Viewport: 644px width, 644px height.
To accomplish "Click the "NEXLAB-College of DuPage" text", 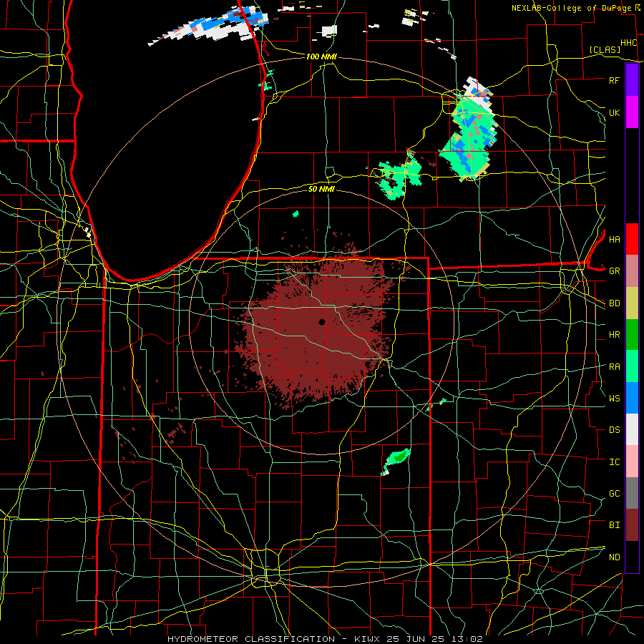I will pos(571,8).
